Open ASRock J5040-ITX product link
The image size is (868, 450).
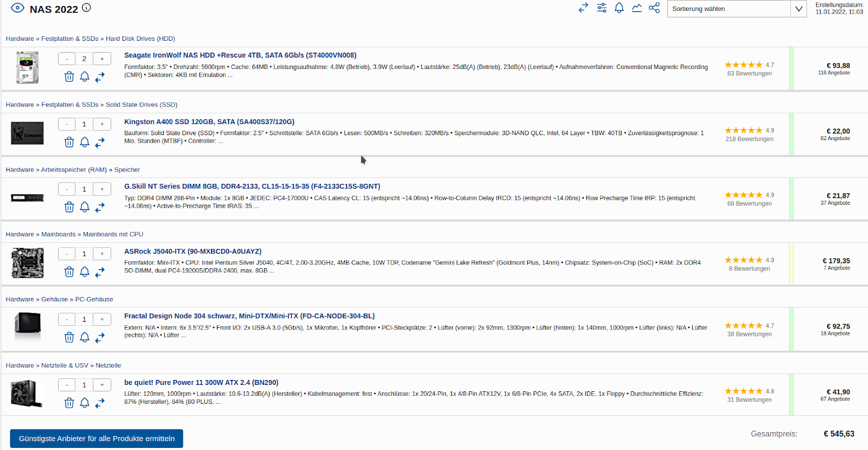(193, 251)
